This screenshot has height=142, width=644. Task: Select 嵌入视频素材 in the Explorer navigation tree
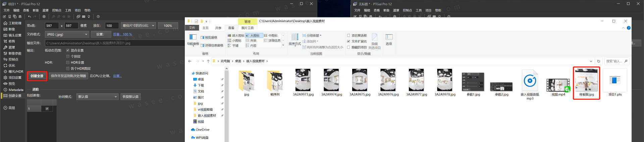pyautogui.click(x=207, y=115)
